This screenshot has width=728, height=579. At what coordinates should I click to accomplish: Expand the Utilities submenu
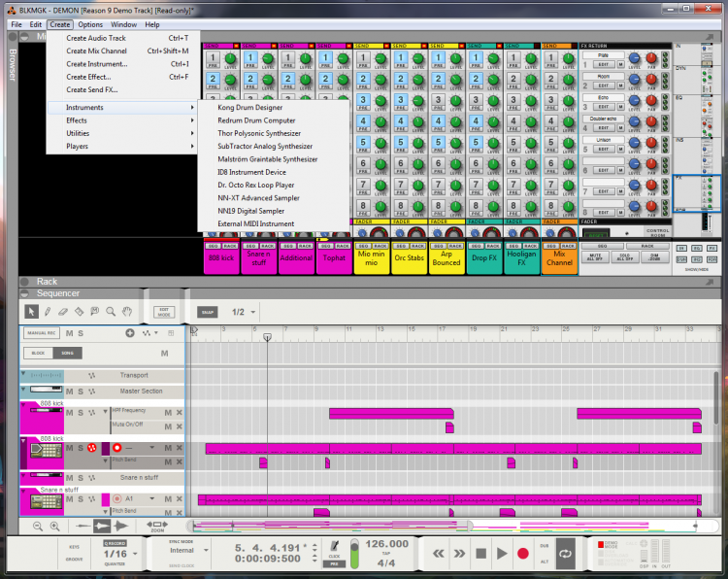pos(122,133)
